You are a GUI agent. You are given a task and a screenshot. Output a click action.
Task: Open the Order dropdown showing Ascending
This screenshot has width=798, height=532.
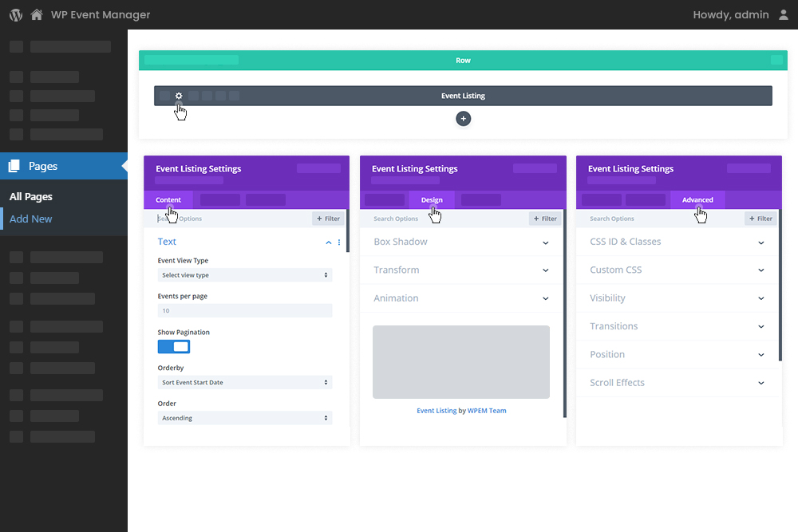pyautogui.click(x=245, y=417)
